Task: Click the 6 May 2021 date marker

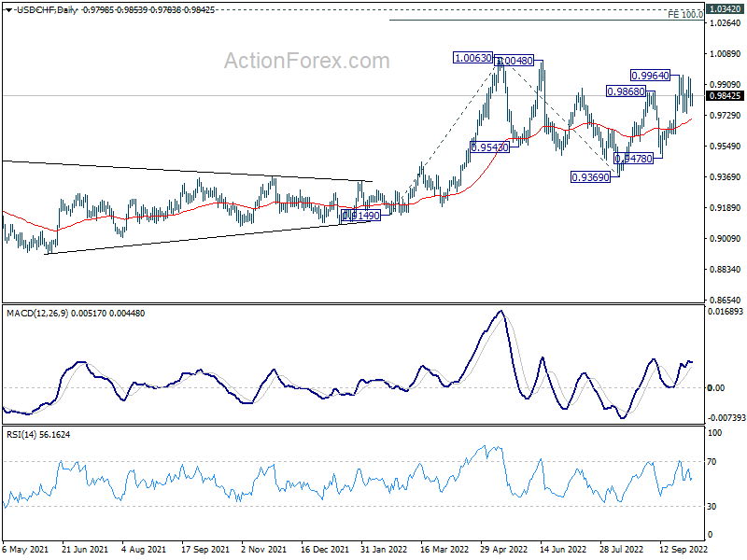Action: (x=25, y=550)
